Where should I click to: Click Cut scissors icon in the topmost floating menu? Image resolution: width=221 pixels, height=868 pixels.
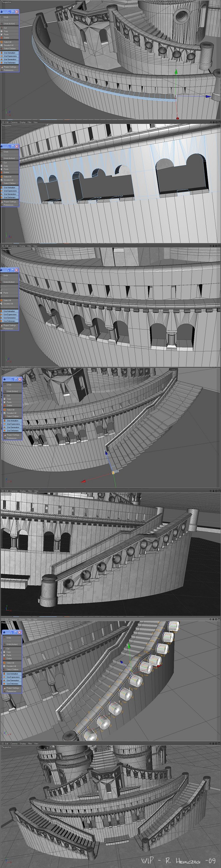pos(2,28)
